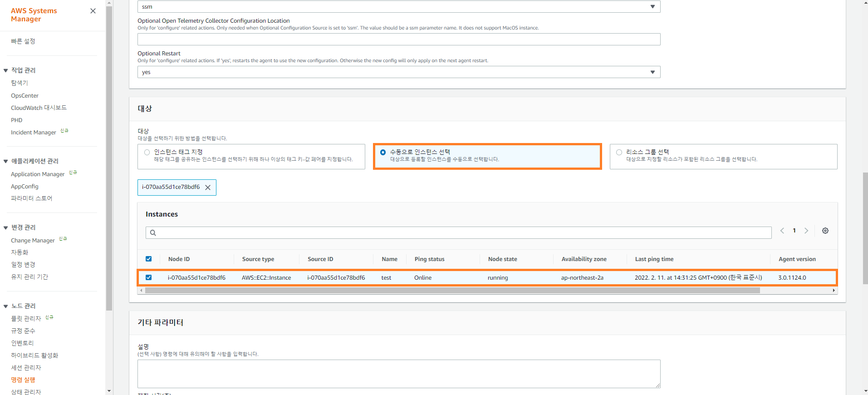Sort by Agent version column
Viewport: 868px width, 395px height.
pyautogui.click(x=797, y=259)
